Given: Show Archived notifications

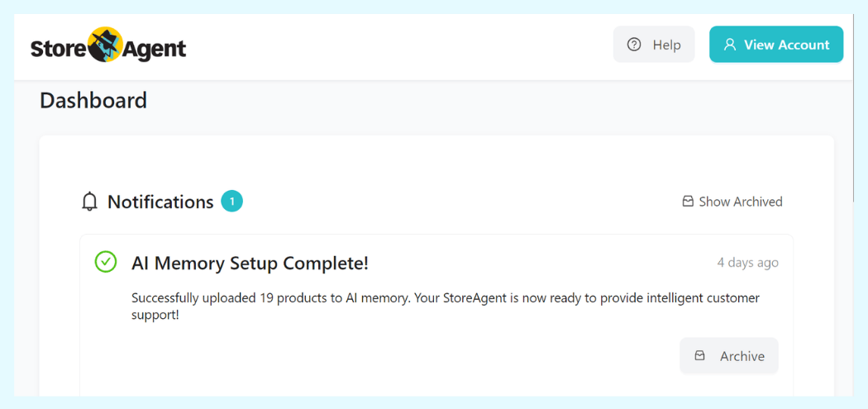Looking at the screenshot, I should click(740, 202).
